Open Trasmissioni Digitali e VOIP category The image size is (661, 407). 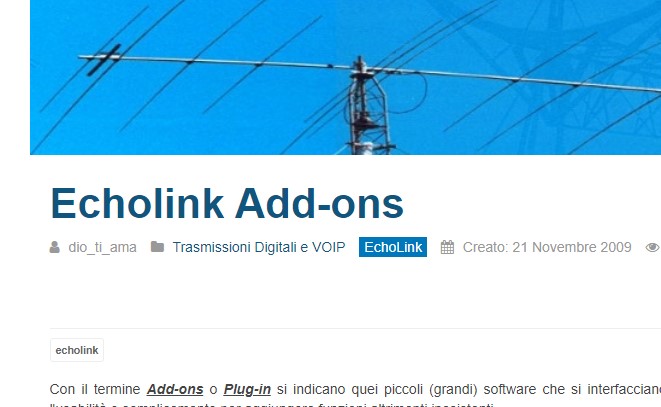point(259,247)
